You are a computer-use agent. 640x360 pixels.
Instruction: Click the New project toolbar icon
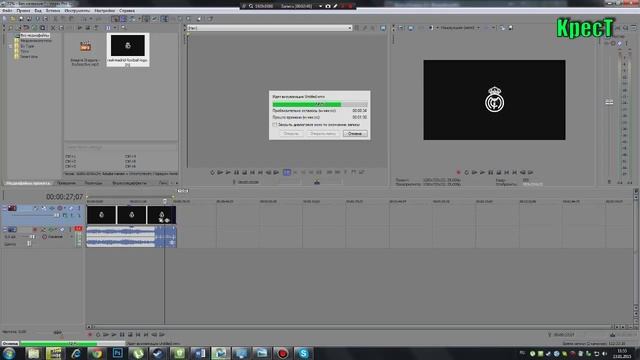(x=4, y=19)
